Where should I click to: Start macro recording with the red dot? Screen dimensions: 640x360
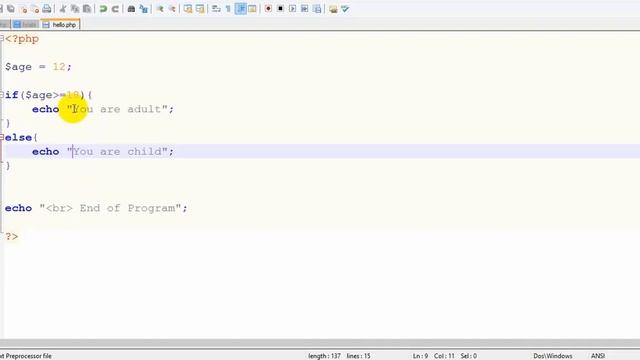pos(268,9)
